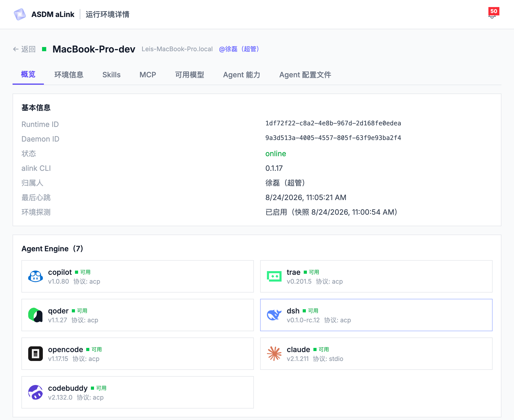
Task: Click the copilot engine icon
Action: (36, 276)
